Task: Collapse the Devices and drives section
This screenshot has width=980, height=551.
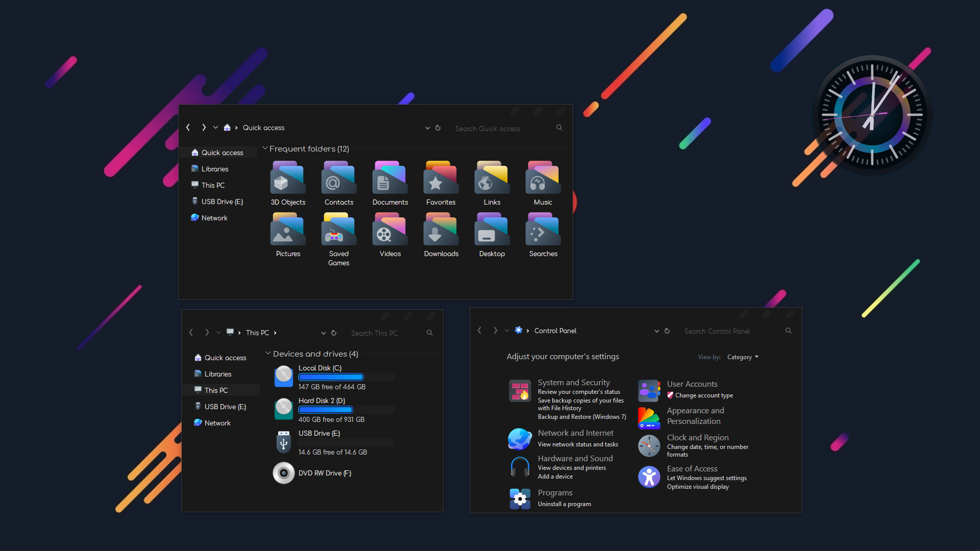Action: 268,353
